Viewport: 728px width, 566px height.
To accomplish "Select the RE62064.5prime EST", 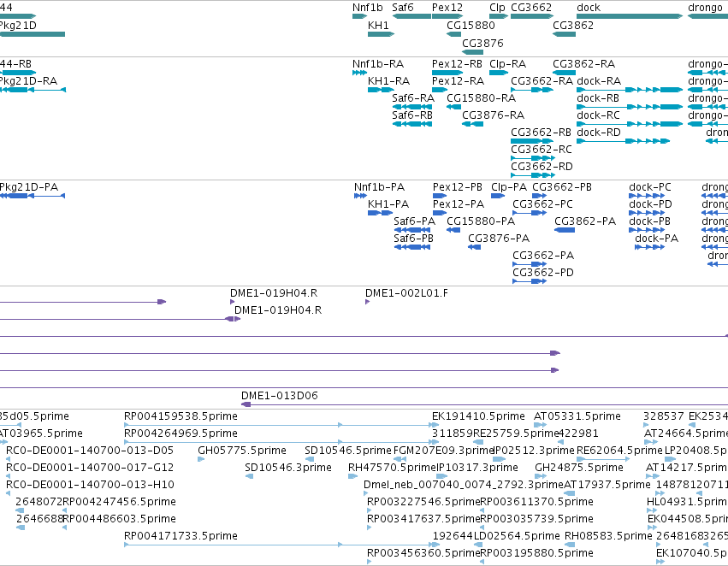I will point(603,459).
